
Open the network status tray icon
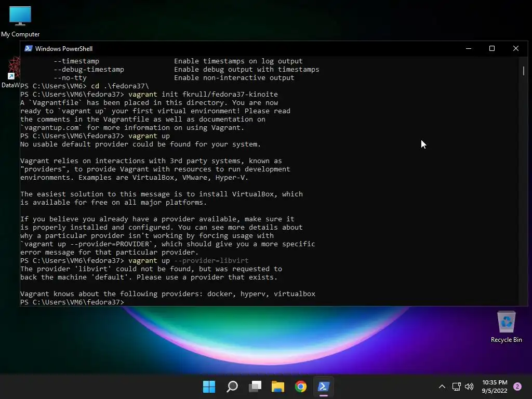click(x=457, y=387)
